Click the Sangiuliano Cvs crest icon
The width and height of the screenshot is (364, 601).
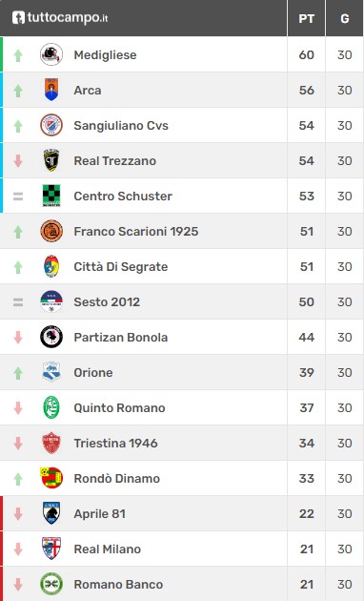(x=51, y=125)
